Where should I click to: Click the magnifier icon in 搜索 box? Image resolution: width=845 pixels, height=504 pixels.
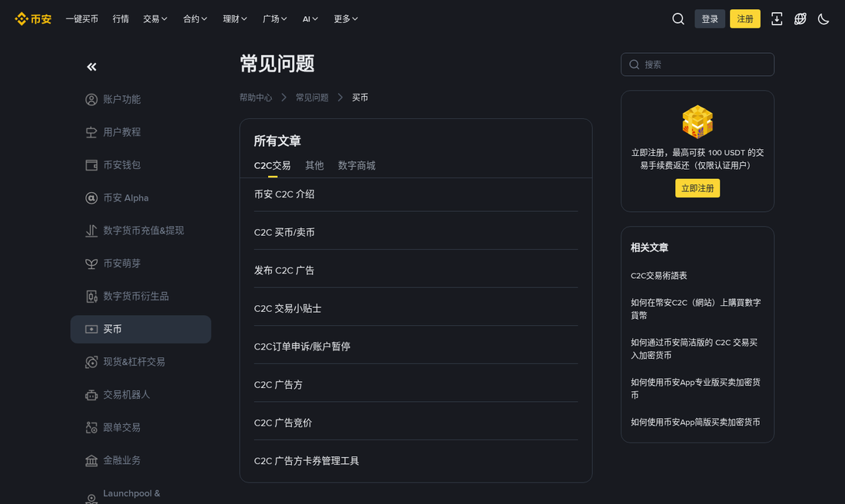635,65
